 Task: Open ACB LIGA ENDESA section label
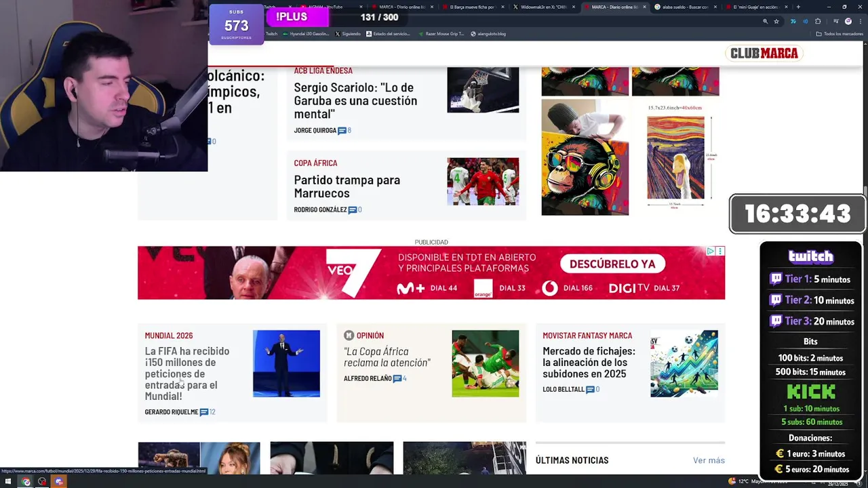click(323, 70)
